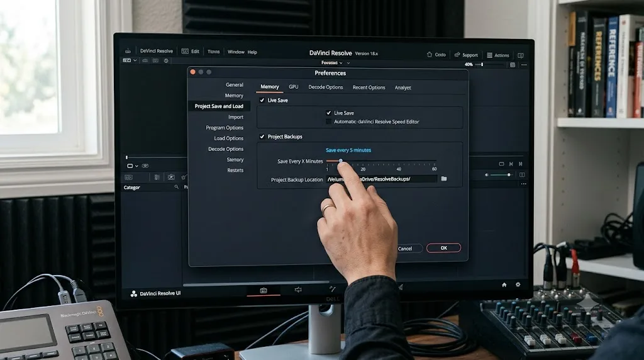Screen dimensions: 644x360
Task: Click the ellipsis icon right of the 40% slider
Action: point(524,65)
